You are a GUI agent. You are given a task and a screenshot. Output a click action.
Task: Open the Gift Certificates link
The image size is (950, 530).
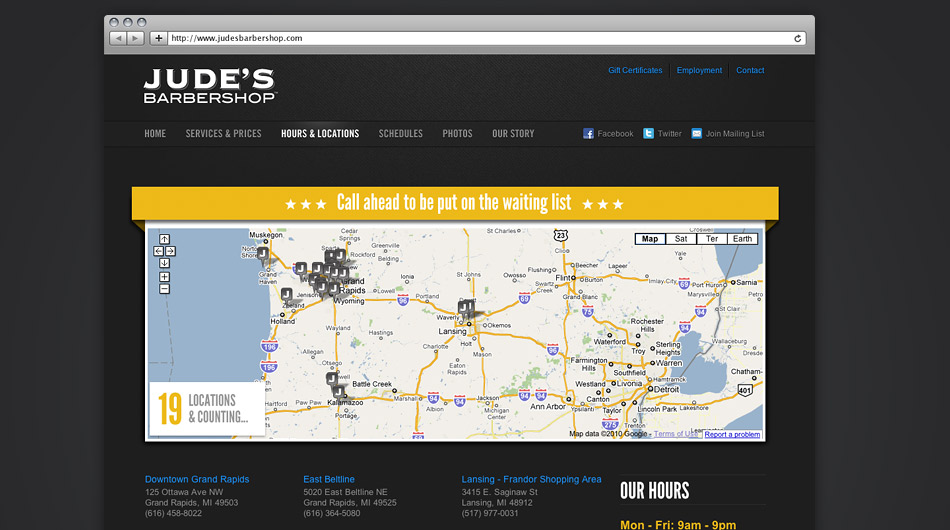(635, 70)
